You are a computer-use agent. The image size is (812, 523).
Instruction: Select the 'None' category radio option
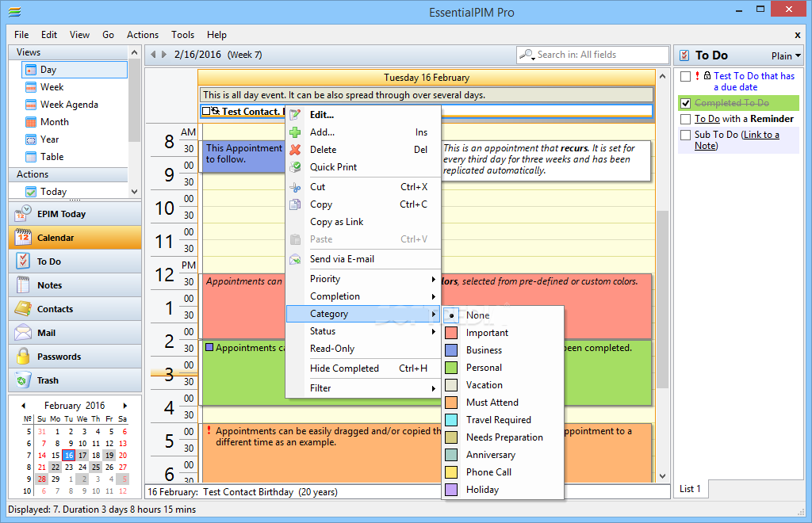pyautogui.click(x=451, y=315)
